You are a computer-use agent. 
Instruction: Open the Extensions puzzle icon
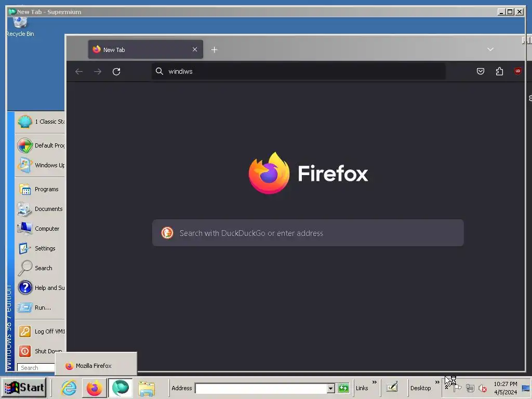(499, 71)
